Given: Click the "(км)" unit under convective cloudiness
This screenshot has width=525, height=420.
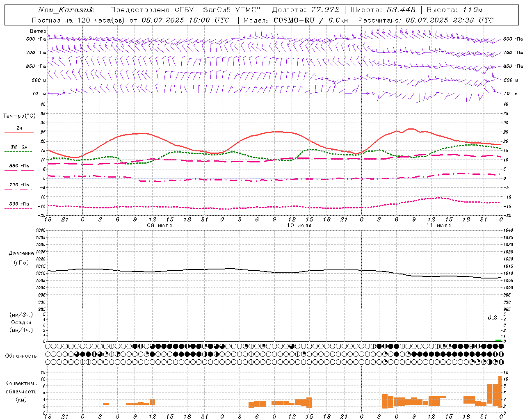Looking at the screenshot, I should (x=21, y=399).
